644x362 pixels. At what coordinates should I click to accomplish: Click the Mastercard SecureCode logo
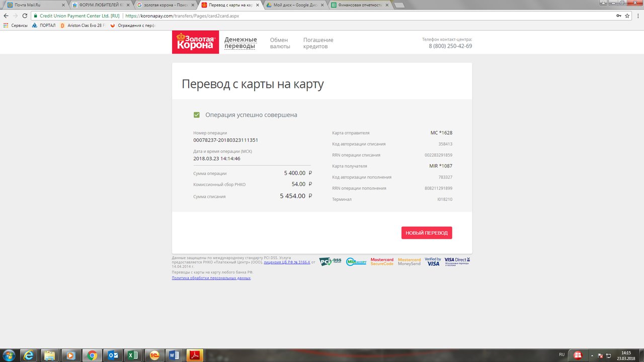point(382,261)
